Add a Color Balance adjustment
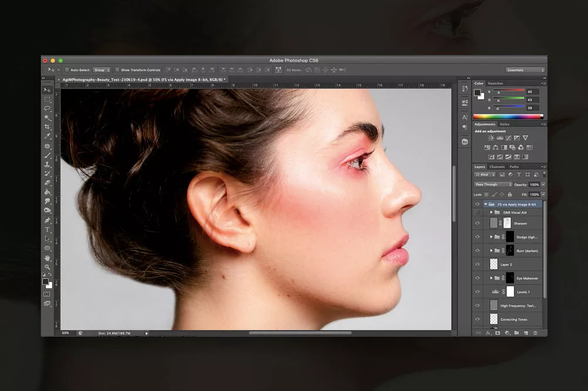This screenshot has height=391, width=588. click(x=495, y=147)
